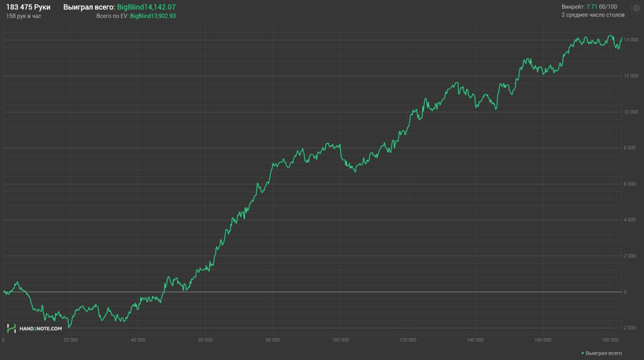Click the 8 000 y-axis label
This screenshot has width=644, height=360.
click(x=630, y=148)
